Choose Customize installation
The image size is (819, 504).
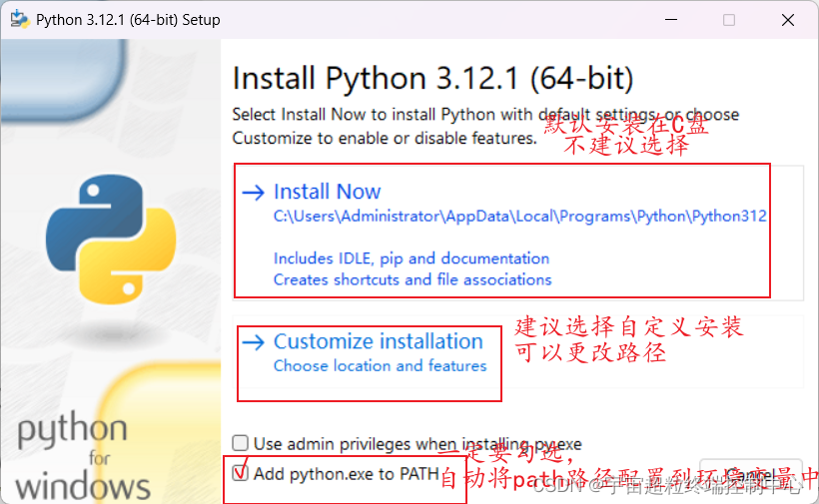[518, 352]
